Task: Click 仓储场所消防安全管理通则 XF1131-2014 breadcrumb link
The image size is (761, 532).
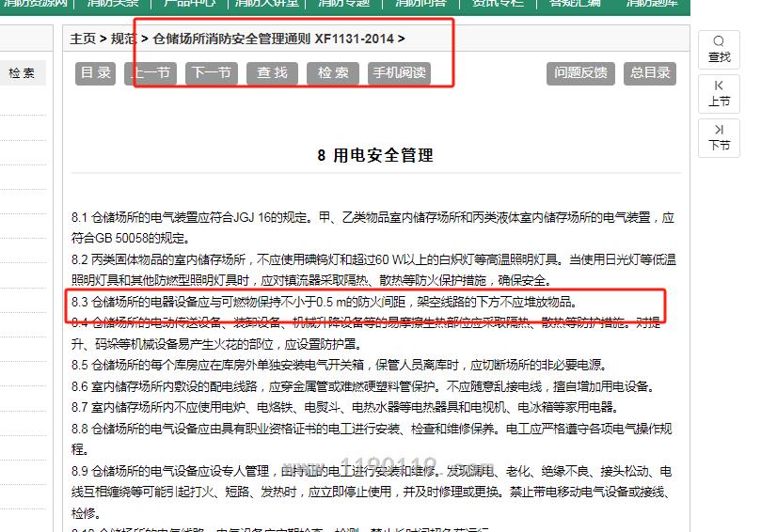Action: tap(273, 39)
